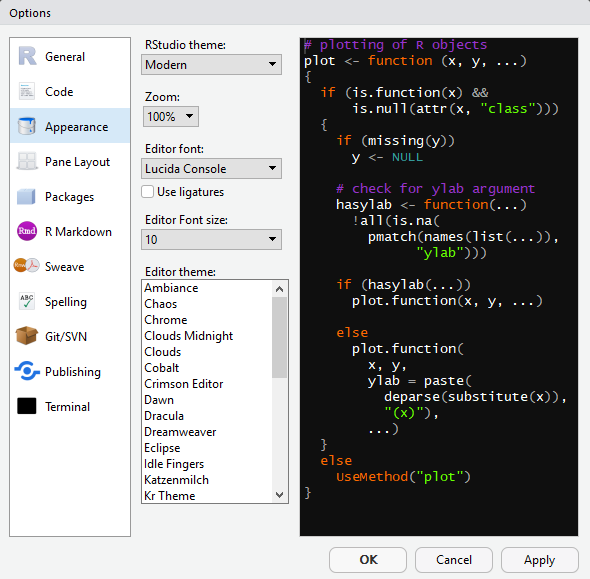Click the General R logo icon

pyautogui.click(x=27, y=56)
